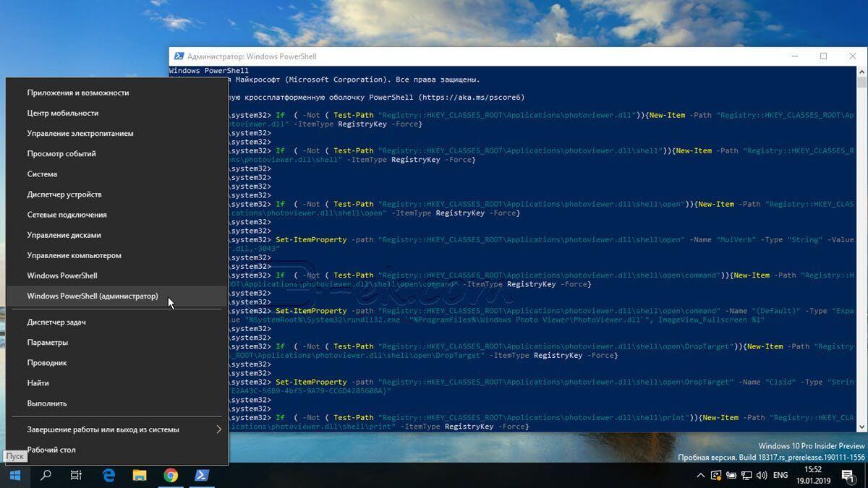
Task: Open taskbar search magnifier icon
Action: (x=46, y=475)
